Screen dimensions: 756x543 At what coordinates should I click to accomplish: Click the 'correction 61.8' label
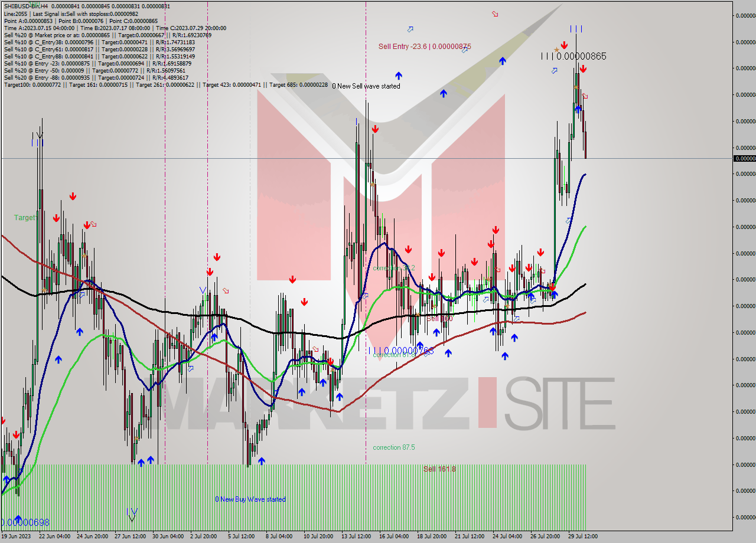394,355
